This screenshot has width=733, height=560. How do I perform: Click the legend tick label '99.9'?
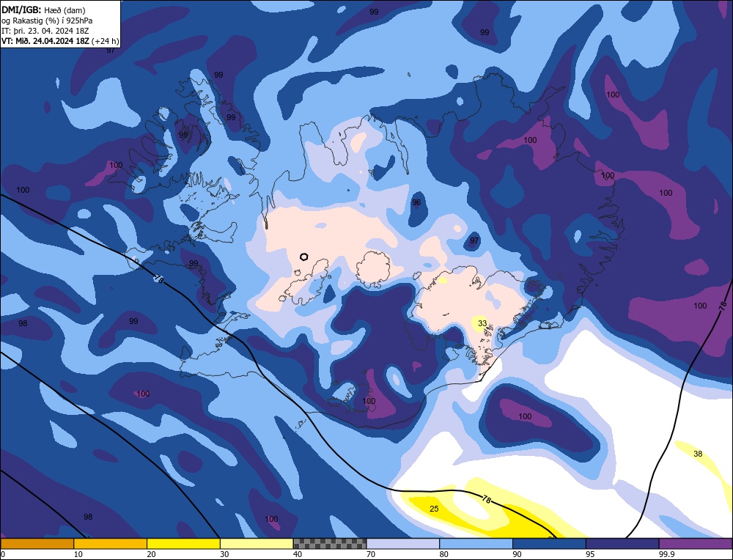[x=666, y=554]
